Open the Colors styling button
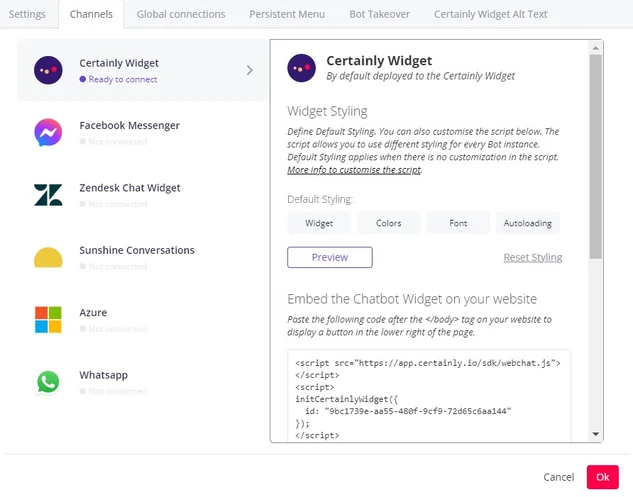The height and width of the screenshot is (497, 633). click(388, 223)
